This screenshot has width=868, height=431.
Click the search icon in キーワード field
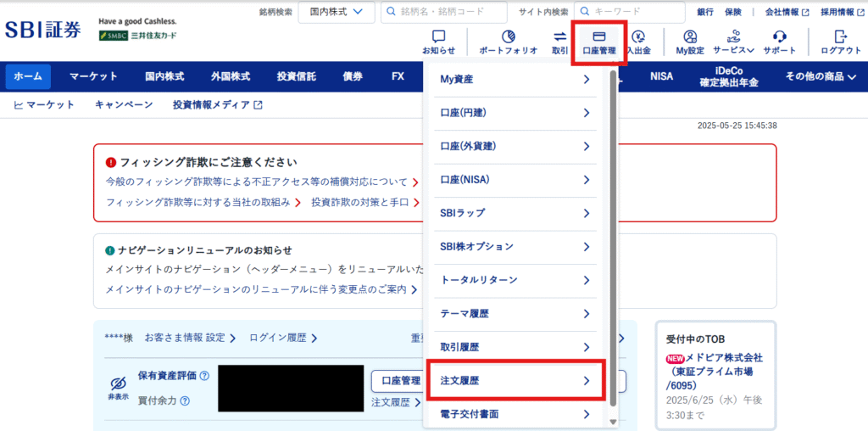click(585, 11)
